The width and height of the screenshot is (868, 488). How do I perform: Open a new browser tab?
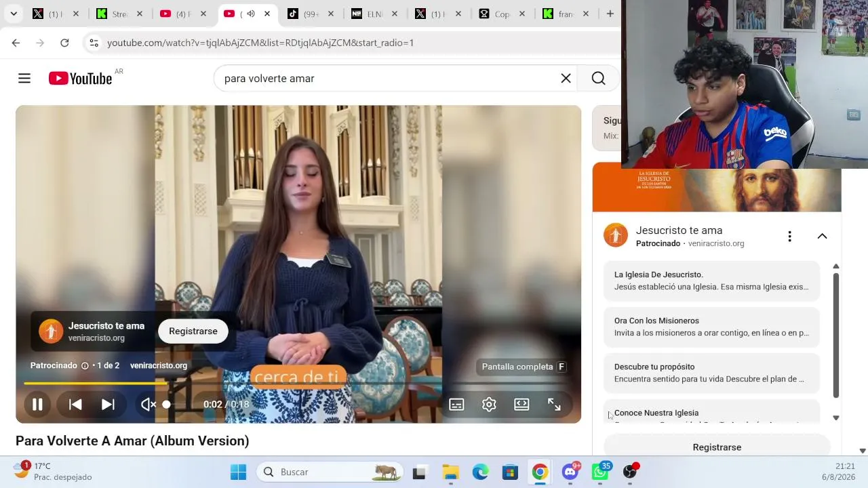click(x=610, y=14)
